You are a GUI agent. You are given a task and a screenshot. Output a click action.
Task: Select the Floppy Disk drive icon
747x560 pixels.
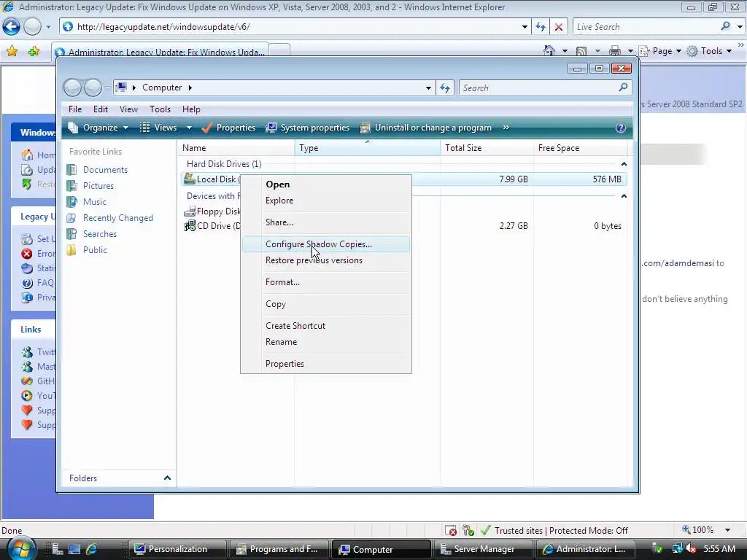coord(190,211)
